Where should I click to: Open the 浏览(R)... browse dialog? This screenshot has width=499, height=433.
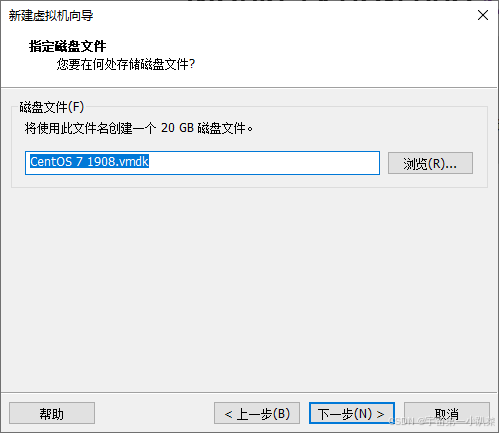click(430, 163)
